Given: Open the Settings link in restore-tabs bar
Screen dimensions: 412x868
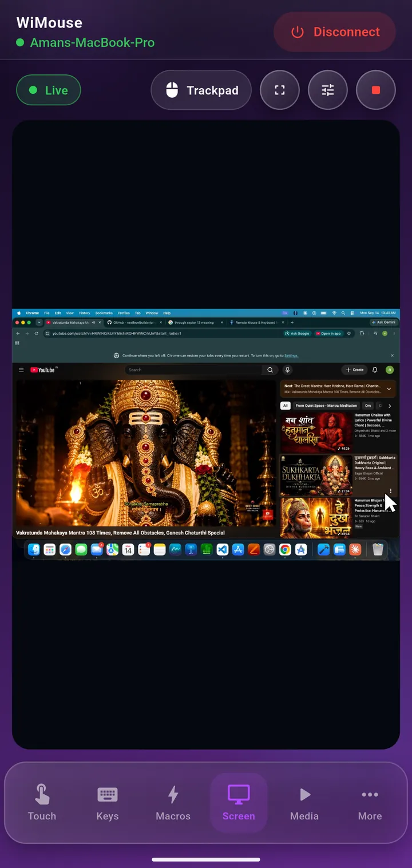Looking at the screenshot, I should click(x=291, y=355).
